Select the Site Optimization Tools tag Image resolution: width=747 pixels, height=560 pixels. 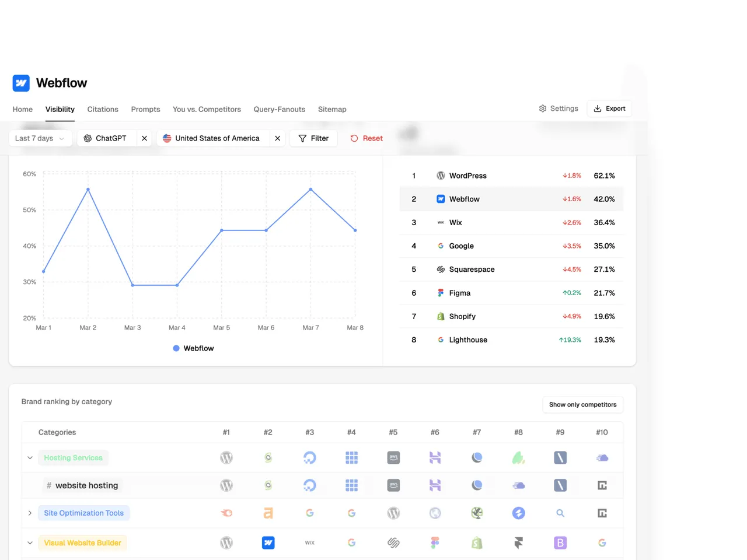[84, 513]
